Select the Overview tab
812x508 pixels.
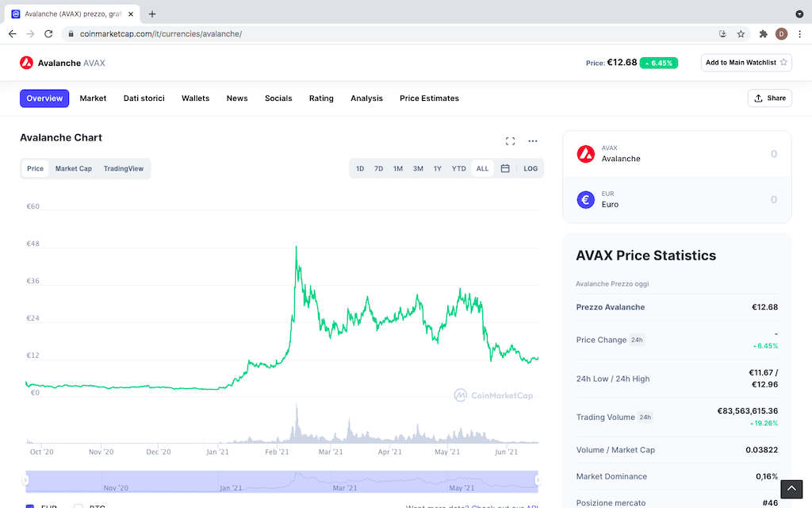pyautogui.click(x=44, y=98)
